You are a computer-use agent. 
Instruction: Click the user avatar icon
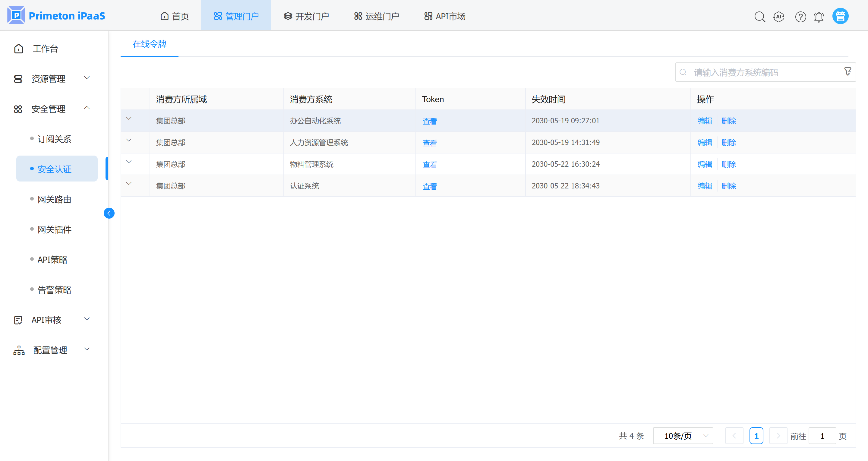(840, 16)
